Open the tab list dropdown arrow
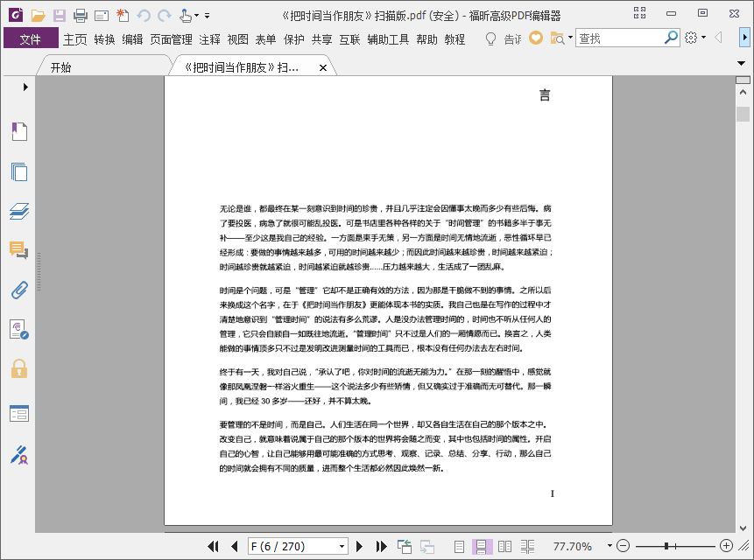This screenshot has width=754, height=560. click(x=742, y=63)
